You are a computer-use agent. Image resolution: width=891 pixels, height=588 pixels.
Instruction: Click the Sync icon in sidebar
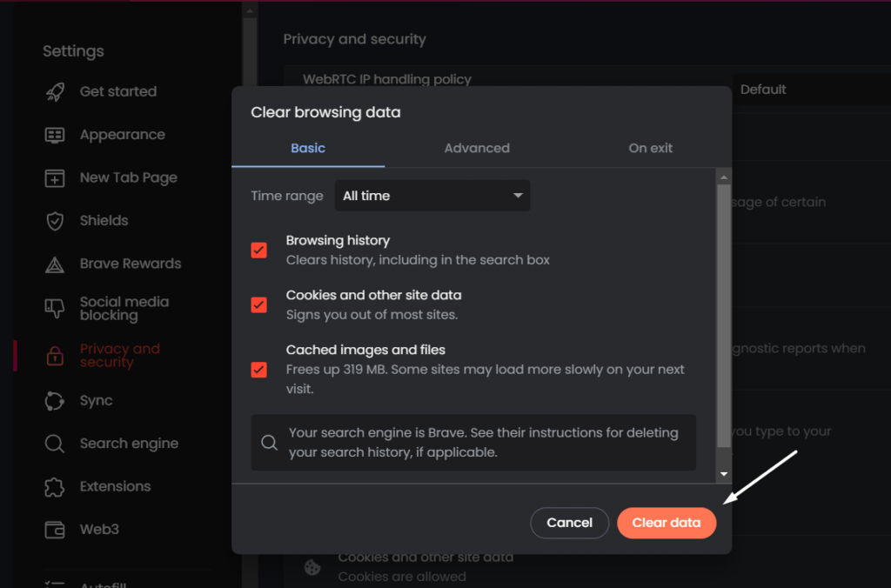[x=55, y=401]
